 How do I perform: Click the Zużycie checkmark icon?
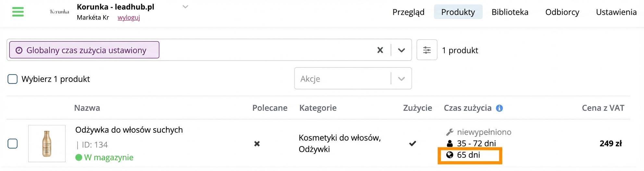tap(413, 143)
